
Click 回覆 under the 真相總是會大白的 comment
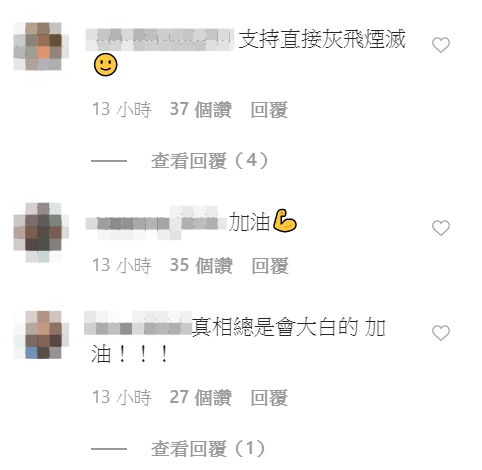pos(269,398)
